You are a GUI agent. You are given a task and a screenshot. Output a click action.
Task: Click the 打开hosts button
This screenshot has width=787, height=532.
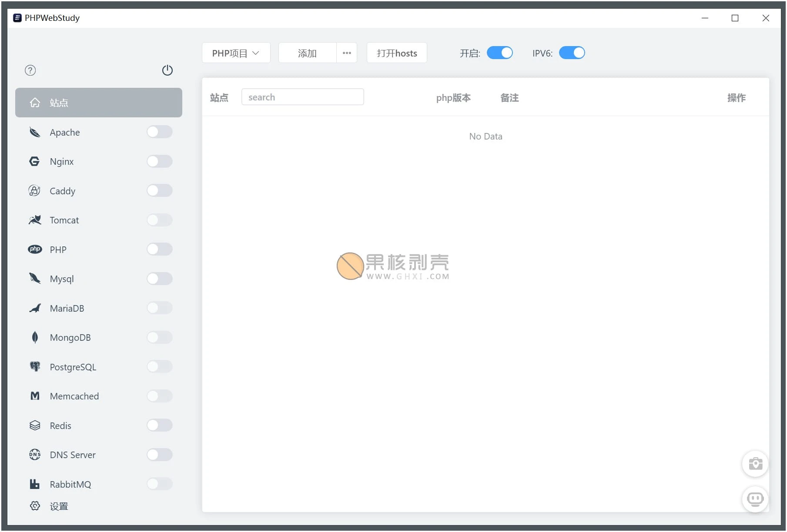[x=396, y=53]
